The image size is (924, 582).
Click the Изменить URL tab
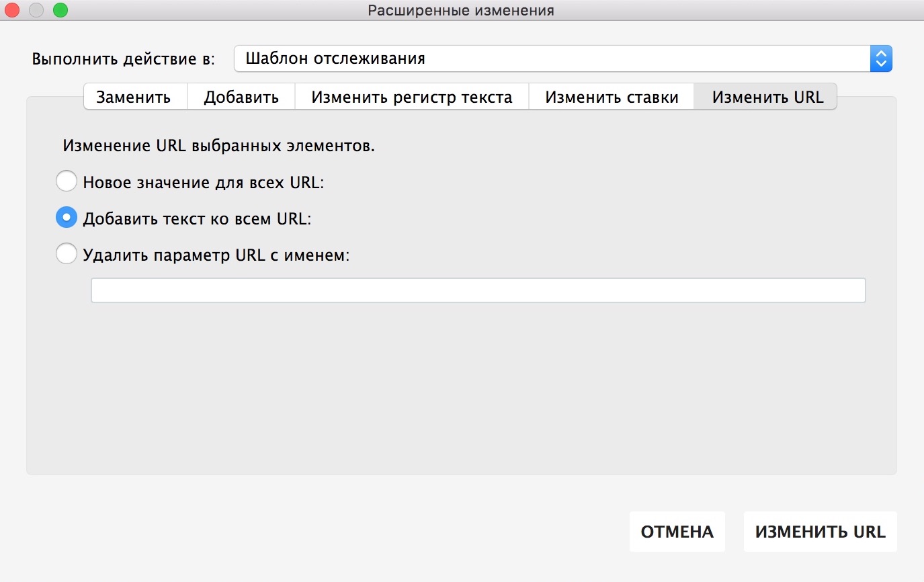(767, 97)
